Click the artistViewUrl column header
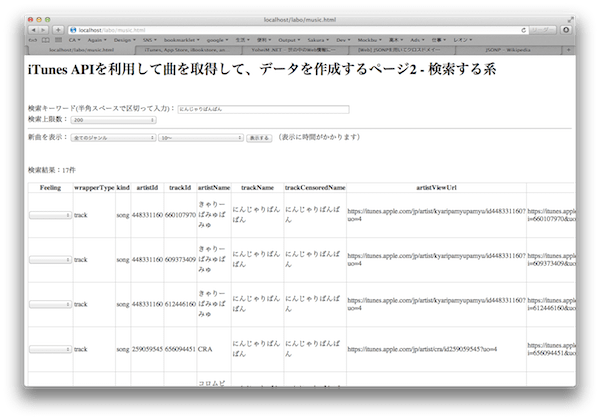 pos(437,188)
